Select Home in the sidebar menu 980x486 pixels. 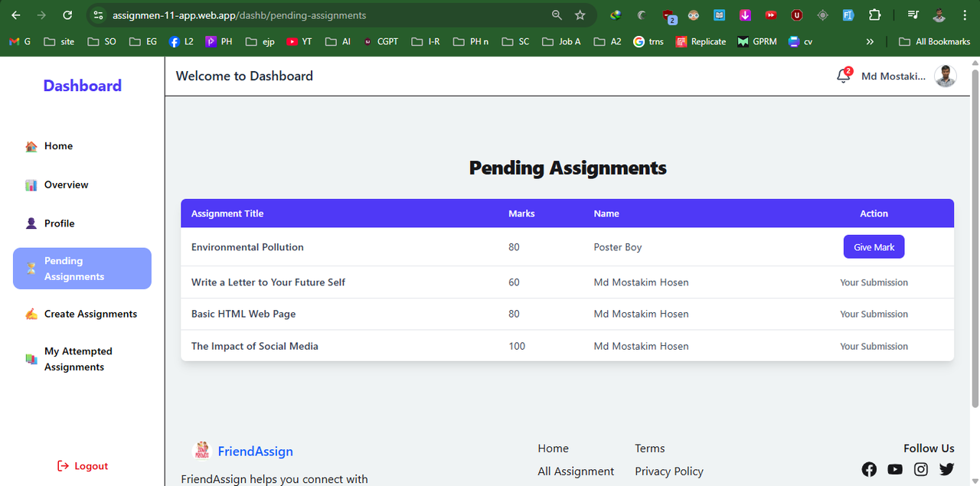82,146
